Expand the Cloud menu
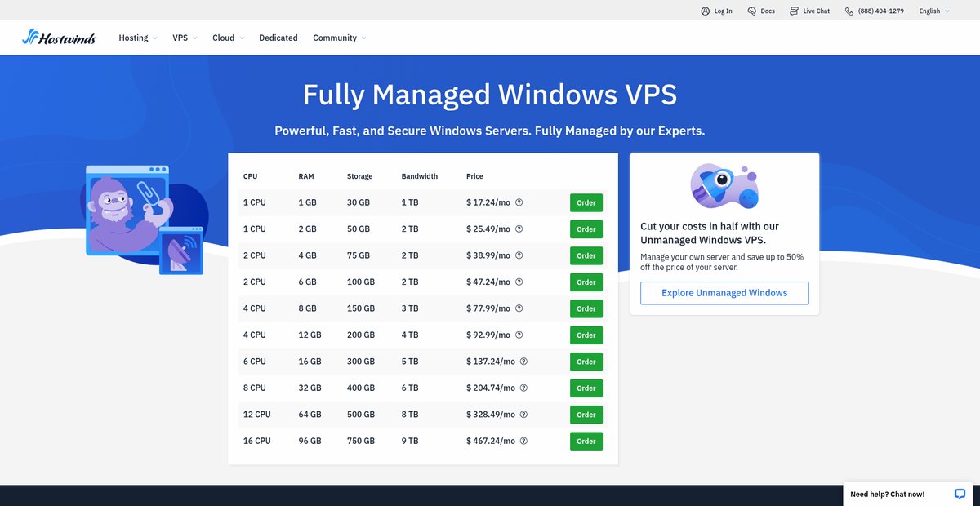This screenshot has height=506, width=980. click(228, 38)
